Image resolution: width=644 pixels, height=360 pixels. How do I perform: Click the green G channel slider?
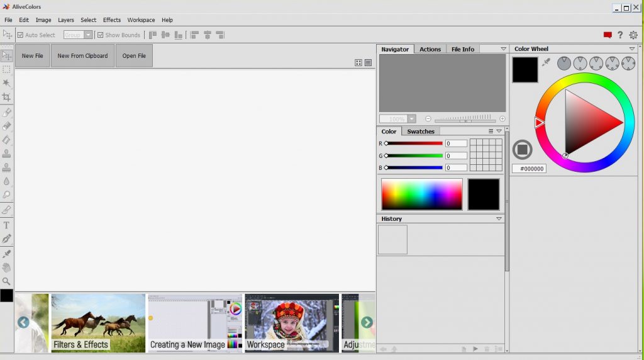pos(414,155)
